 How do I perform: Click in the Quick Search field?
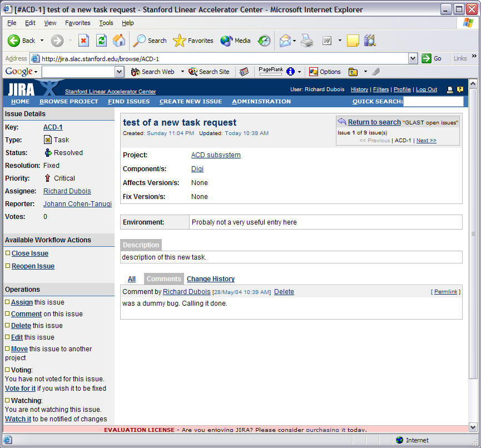tap(433, 102)
